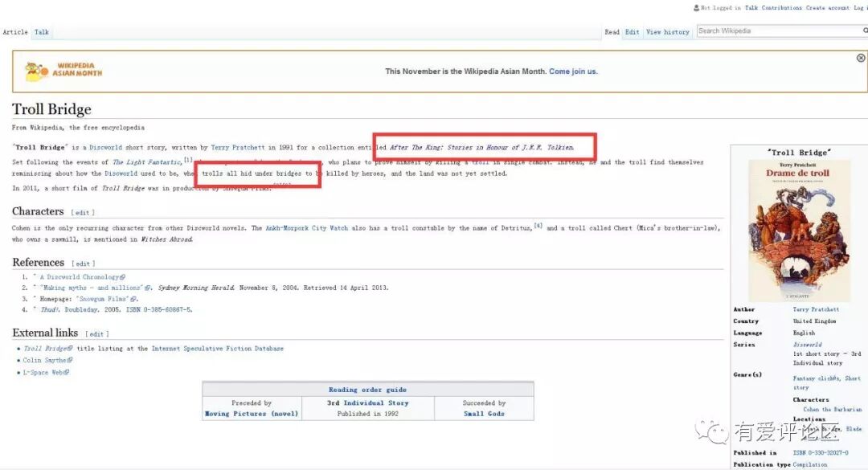Open the Edit tab

point(633,32)
